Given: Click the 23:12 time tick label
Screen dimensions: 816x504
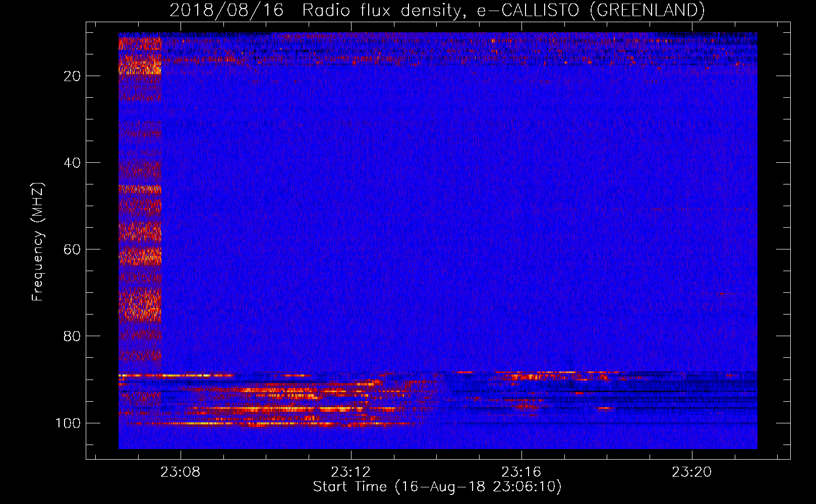Looking at the screenshot, I should (351, 472).
